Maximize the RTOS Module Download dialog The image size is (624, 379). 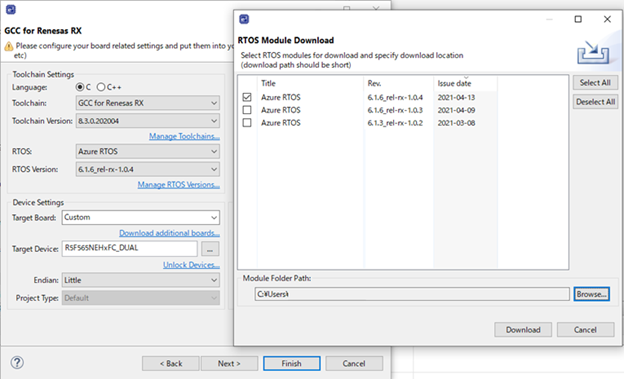click(x=578, y=19)
